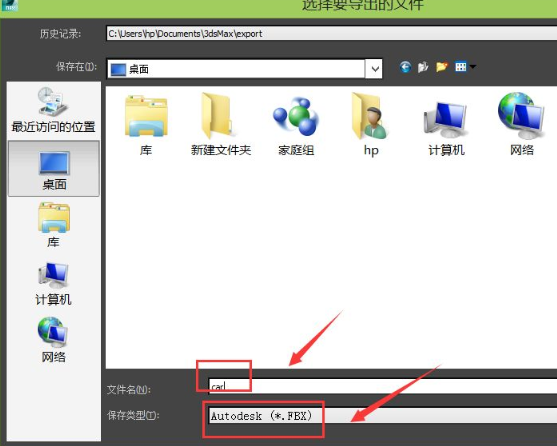Expand the 保存在 location dropdown arrow

click(x=374, y=69)
